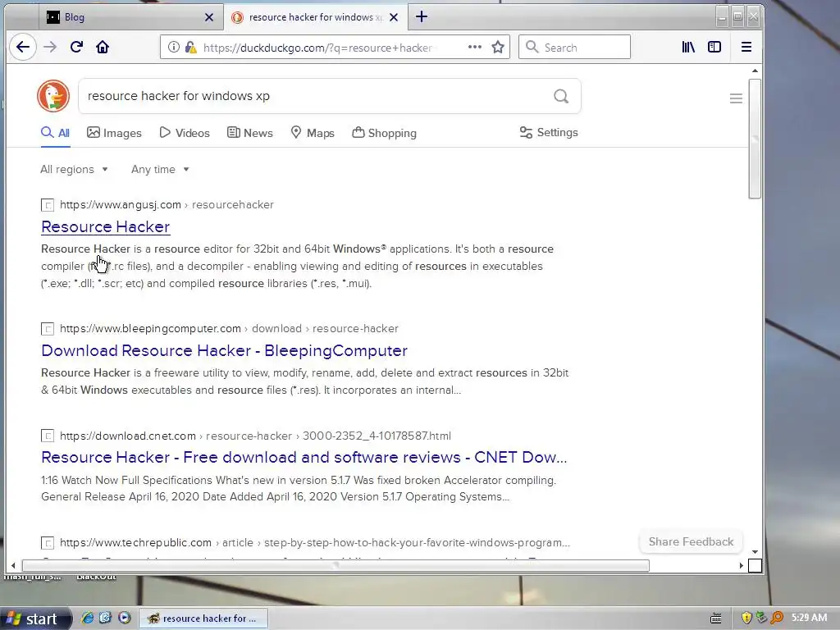Image resolution: width=840 pixels, height=630 pixels.
Task: Launch Internet Explorer from quick launch
Action: point(87,618)
